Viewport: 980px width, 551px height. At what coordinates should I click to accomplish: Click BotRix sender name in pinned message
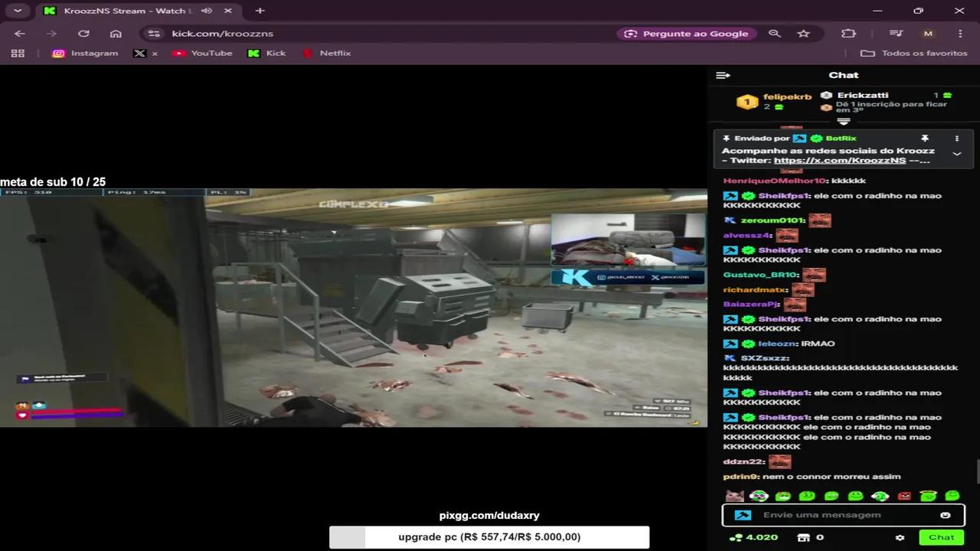[x=841, y=139]
